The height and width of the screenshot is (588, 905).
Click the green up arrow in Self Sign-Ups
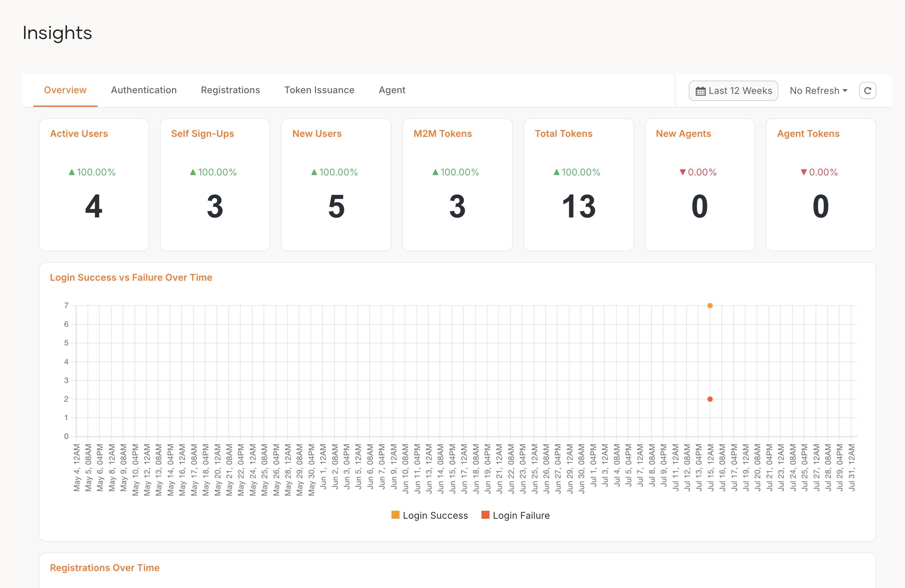(x=193, y=172)
